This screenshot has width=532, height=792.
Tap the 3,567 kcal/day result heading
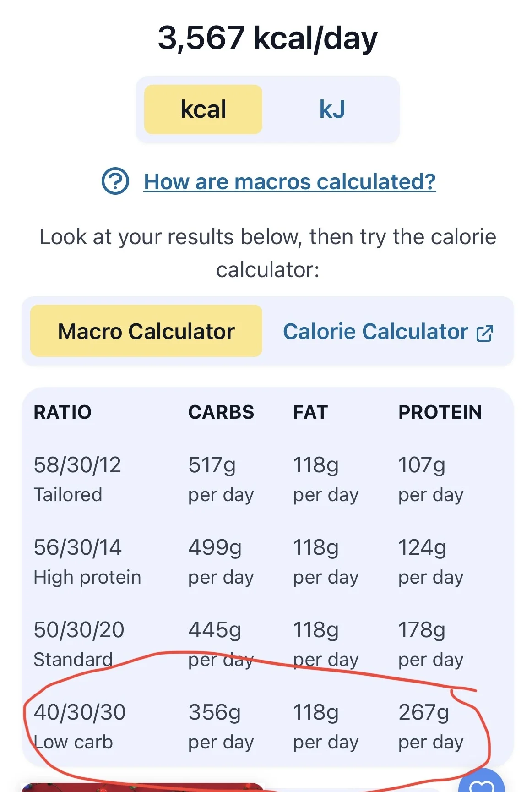click(x=267, y=38)
